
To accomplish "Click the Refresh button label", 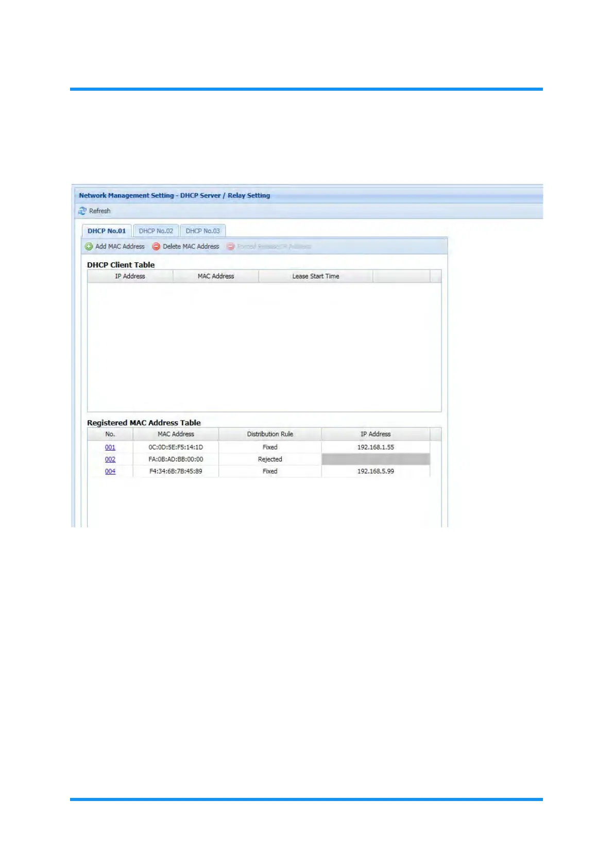I will pos(99,211).
